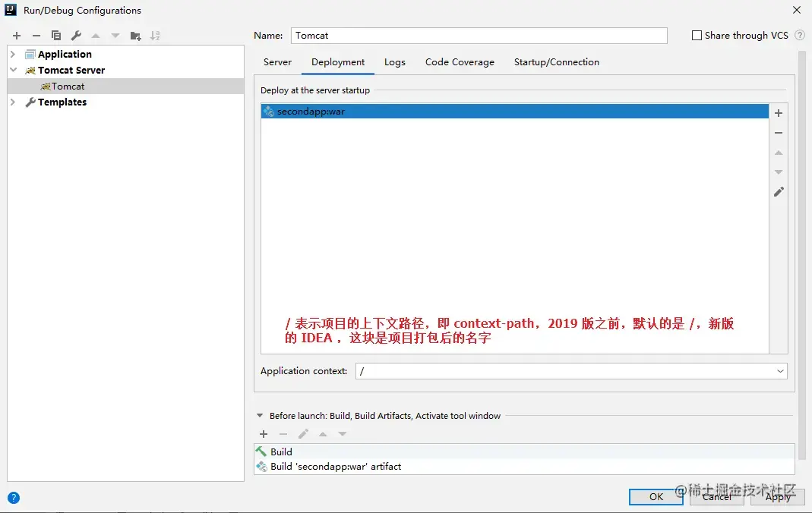Confirm with the OK button

point(656,497)
